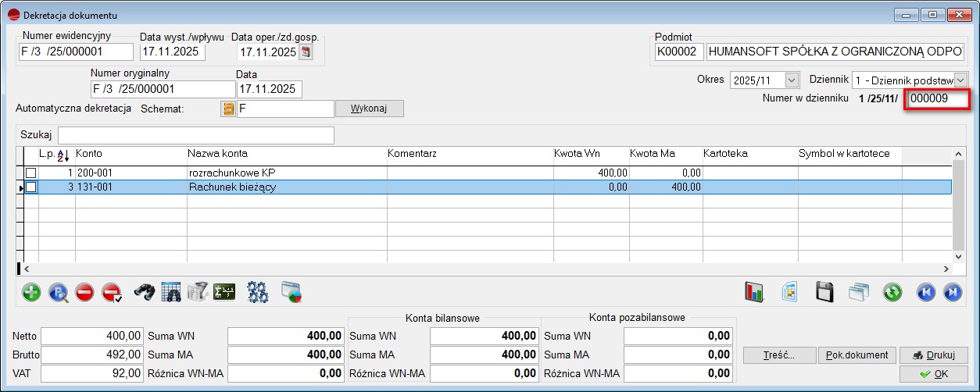Click the green refresh arrows icon
Viewport: 980px width, 392px height.
[x=892, y=293]
